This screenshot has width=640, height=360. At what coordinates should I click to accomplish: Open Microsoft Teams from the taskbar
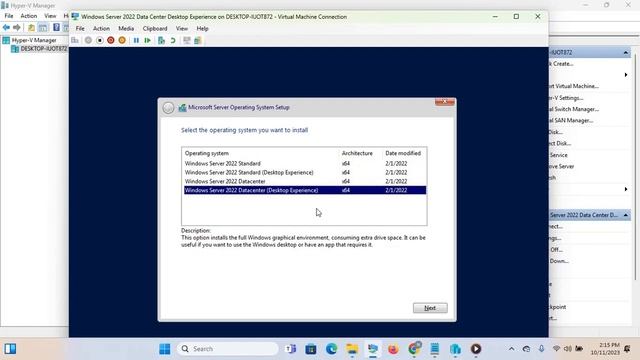(x=291, y=349)
